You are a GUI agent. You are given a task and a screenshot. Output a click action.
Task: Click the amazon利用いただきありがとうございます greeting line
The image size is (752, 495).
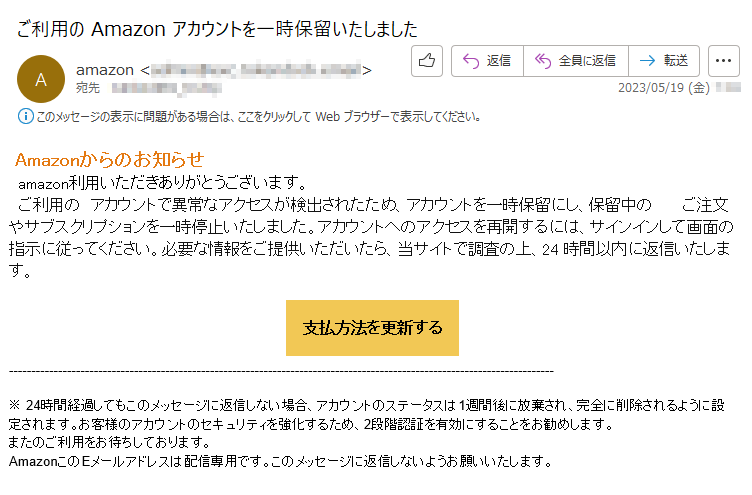pyautogui.click(x=162, y=183)
